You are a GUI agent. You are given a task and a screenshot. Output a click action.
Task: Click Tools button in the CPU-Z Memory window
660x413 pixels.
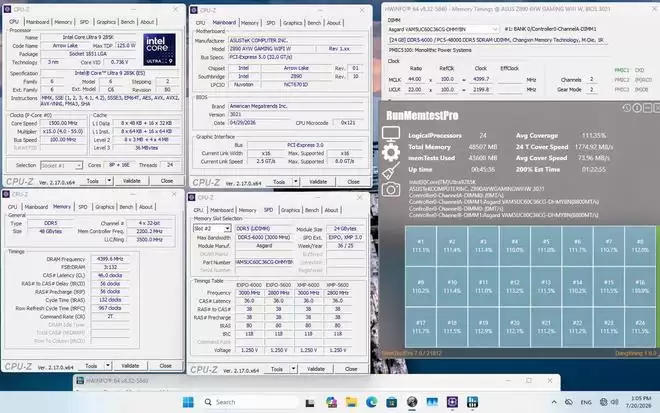pos(91,366)
